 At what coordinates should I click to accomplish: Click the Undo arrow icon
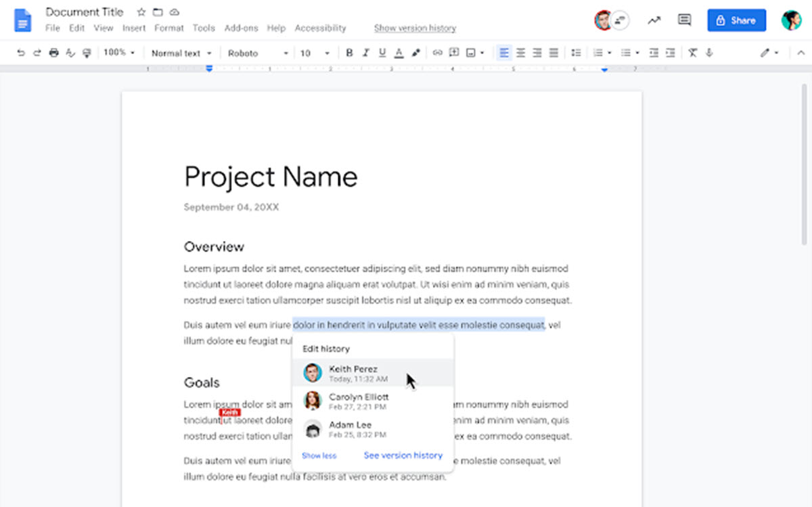pos(21,53)
